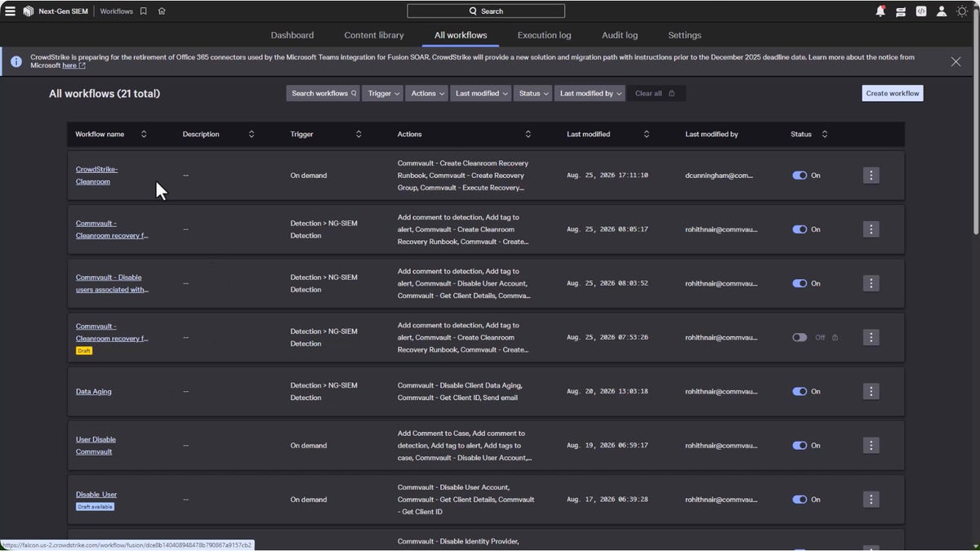This screenshot has width=980, height=551.
Task: Open the Execution log tab
Action: tap(544, 35)
